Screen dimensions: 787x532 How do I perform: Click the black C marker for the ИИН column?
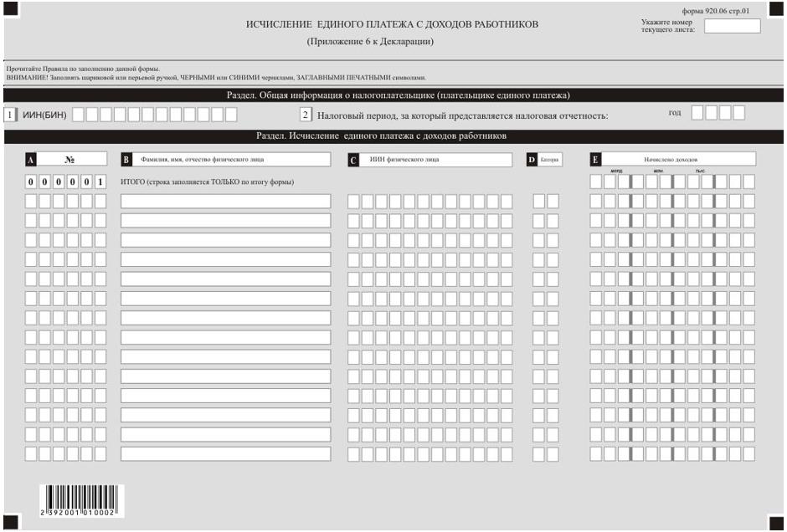(x=353, y=159)
